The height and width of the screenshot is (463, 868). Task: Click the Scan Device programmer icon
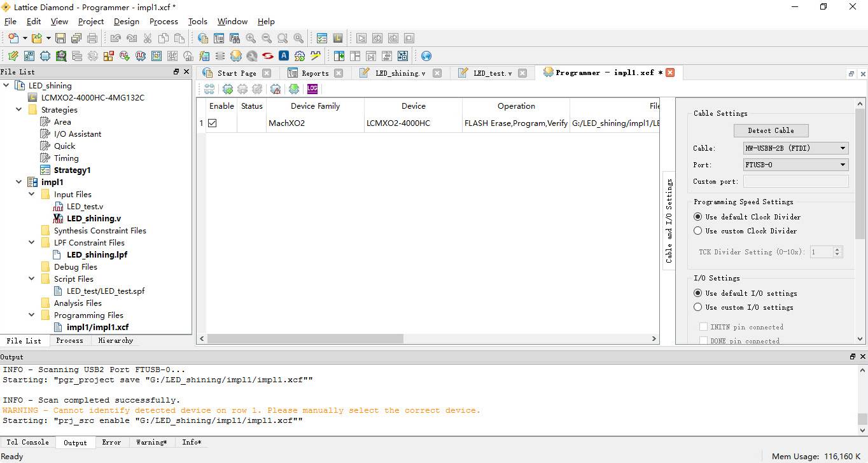209,89
